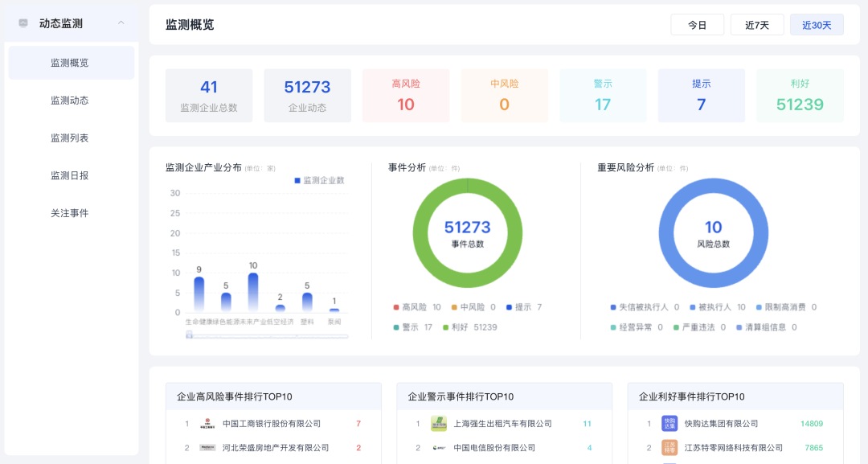Viewport: 868px width, 464px height.
Task: Click the 动态监测 monitor icon in sidebar
Action: click(23, 23)
